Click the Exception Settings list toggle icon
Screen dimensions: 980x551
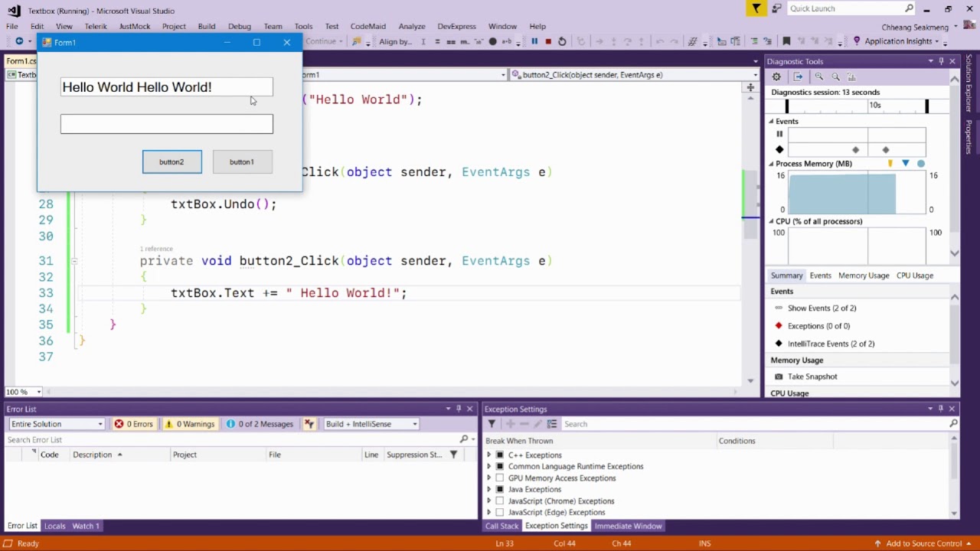point(552,424)
